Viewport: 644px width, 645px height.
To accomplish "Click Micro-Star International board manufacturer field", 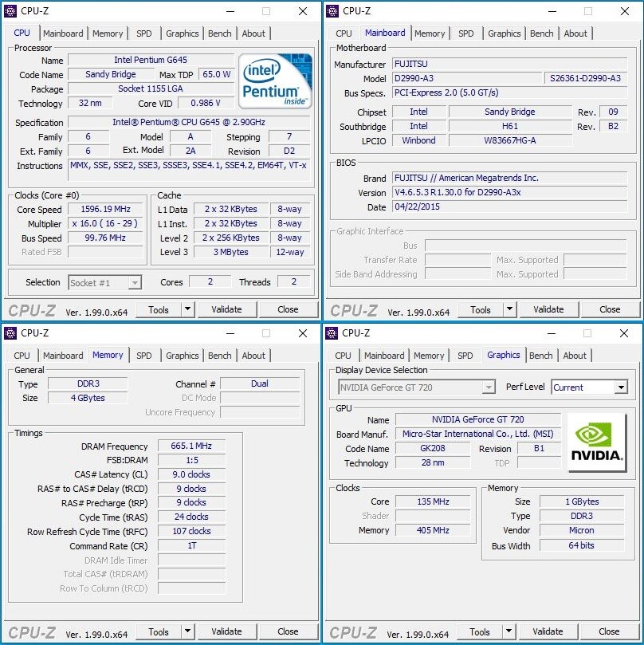I will pyautogui.click(x=478, y=434).
